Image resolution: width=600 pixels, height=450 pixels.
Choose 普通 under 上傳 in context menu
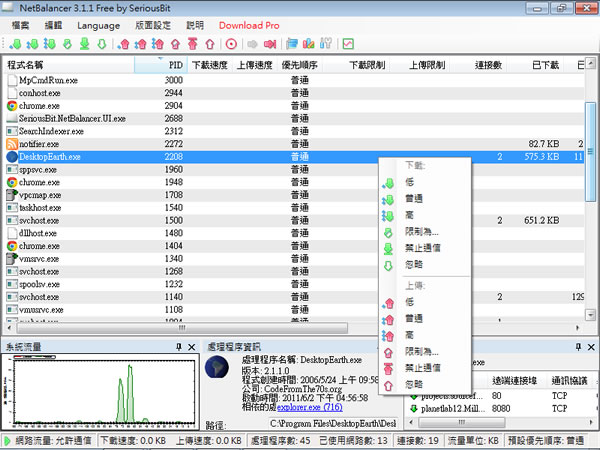[x=425, y=318]
